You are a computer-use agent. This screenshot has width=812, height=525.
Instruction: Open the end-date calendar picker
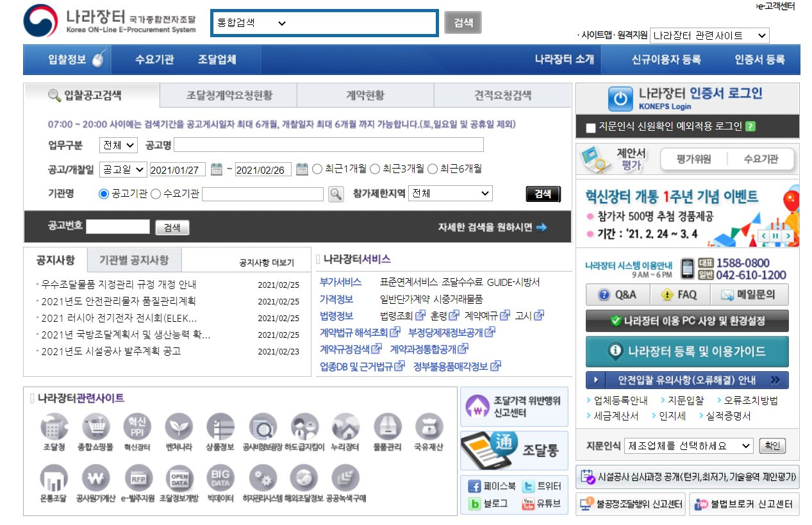302,169
